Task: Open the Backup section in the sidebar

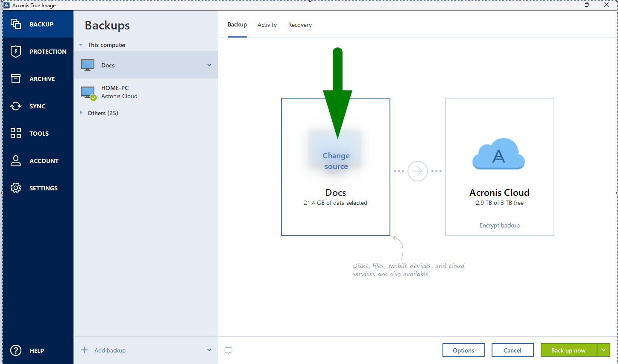Action: pyautogui.click(x=38, y=24)
